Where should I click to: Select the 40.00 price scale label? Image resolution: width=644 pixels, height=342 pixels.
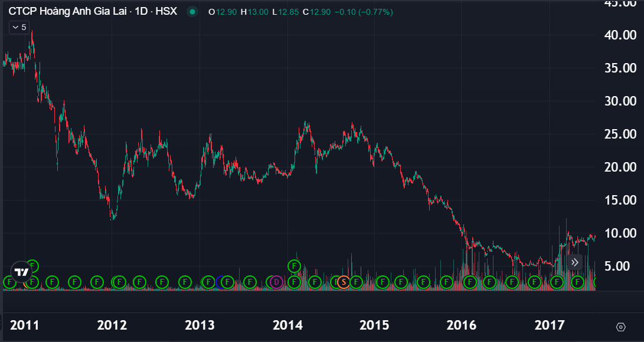point(620,35)
